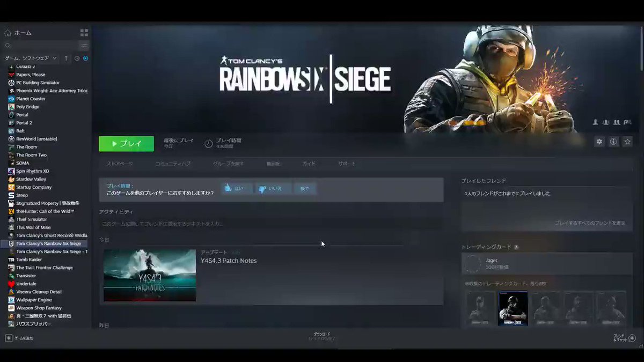Select The Trail: Frontier Challenge
The width and height of the screenshot is (644, 362).
point(45,268)
